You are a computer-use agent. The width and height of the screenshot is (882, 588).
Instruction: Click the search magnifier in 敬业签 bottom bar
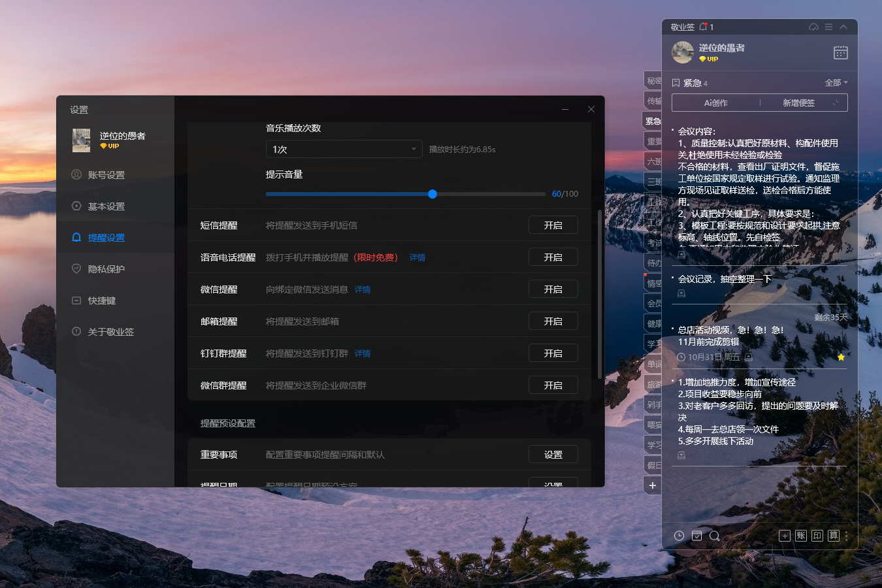pos(715,536)
